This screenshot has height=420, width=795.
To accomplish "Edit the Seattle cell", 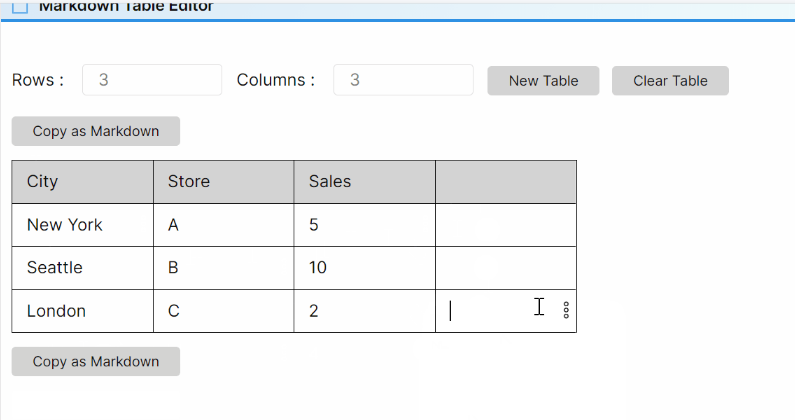I will [x=82, y=268].
